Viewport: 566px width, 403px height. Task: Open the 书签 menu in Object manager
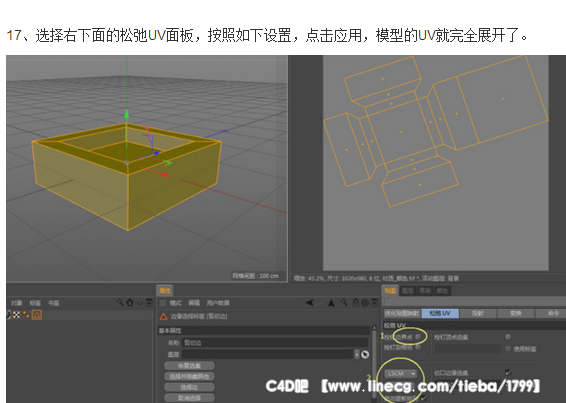tap(53, 303)
